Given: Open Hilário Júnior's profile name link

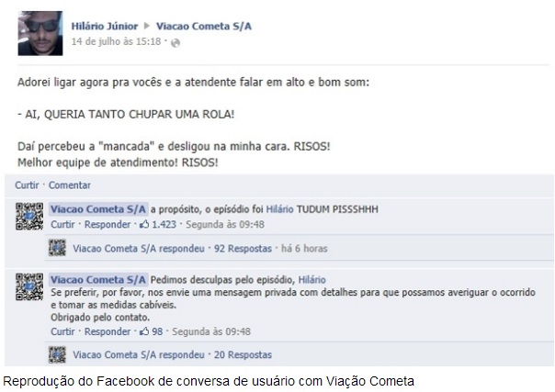Looking at the screenshot, I should point(105,26).
